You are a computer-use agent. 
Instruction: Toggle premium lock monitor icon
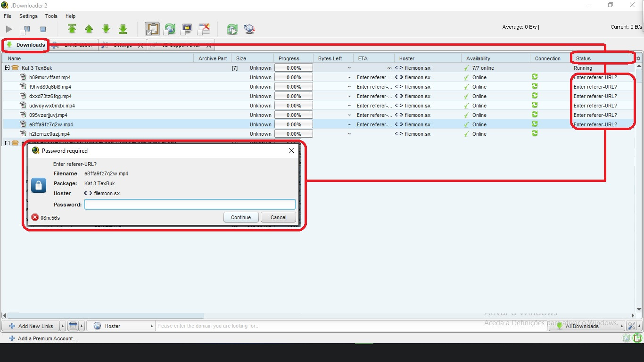pyautogui.click(x=186, y=29)
